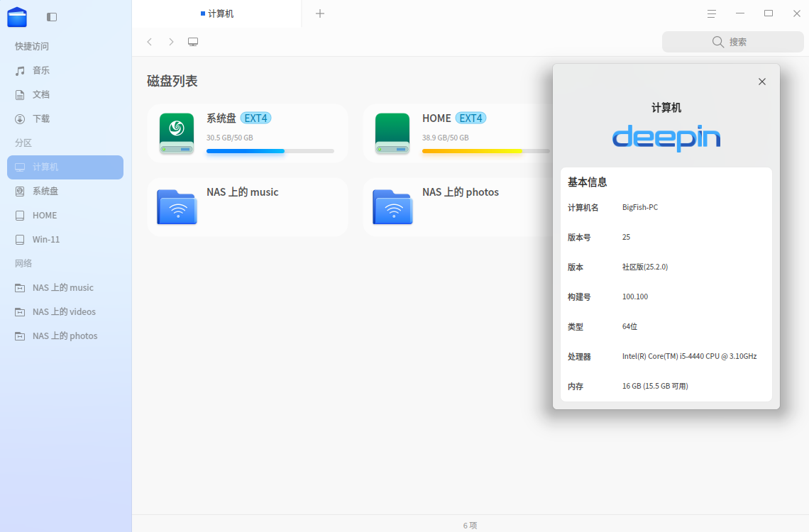Viewport: 809px width, 532px height.
Task: Open NAS 上的 music in sidebar
Action: pyautogui.click(x=65, y=288)
